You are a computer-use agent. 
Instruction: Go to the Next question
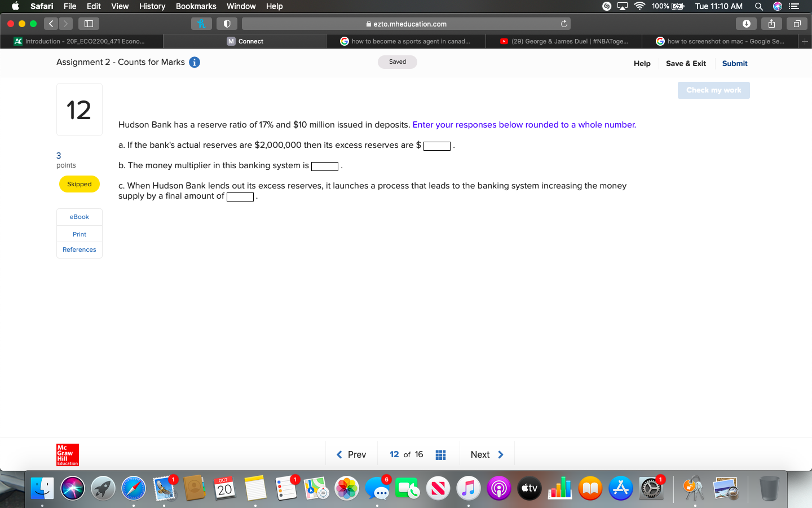[x=486, y=454]
